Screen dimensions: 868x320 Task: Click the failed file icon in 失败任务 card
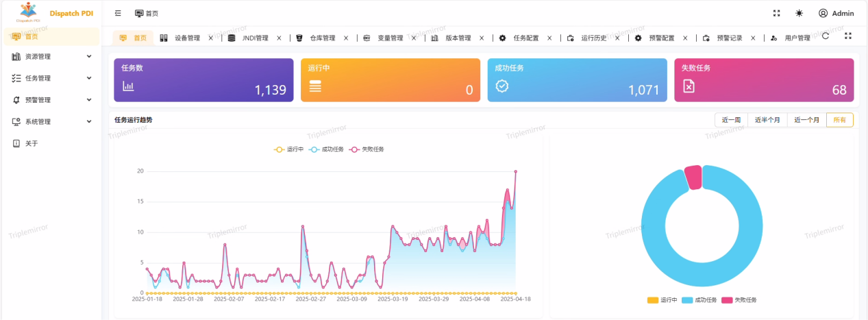coord(689,86)
